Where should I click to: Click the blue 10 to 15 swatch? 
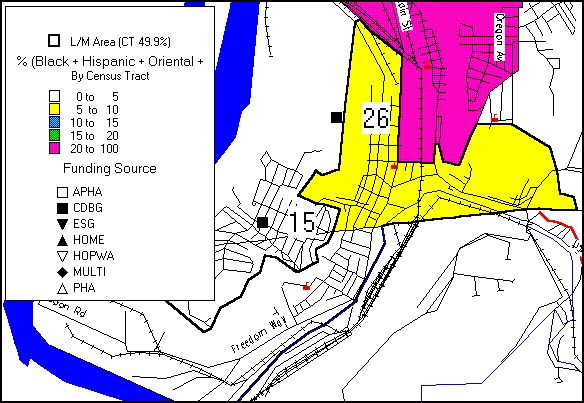pyautogui.click(x=54, y=123)
